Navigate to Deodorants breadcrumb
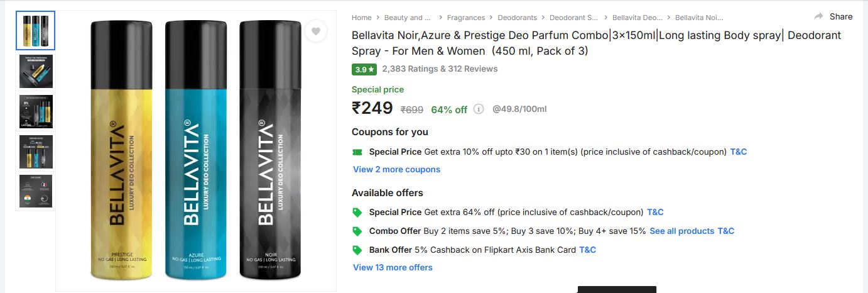 point(518,18)
